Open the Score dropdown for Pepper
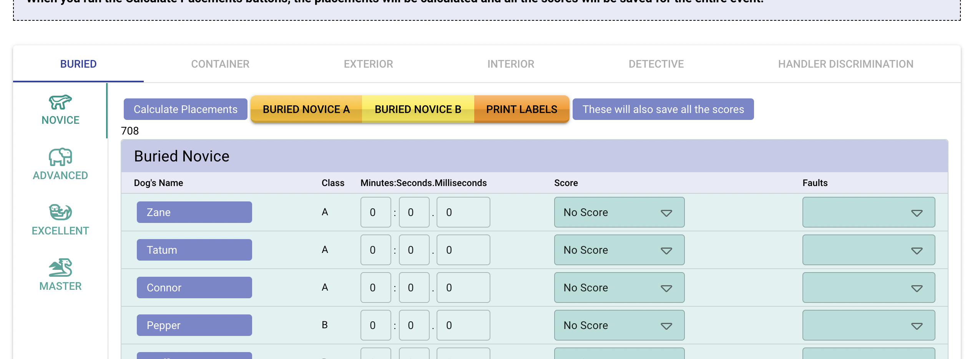980x359 pixels. coord(619,325)
